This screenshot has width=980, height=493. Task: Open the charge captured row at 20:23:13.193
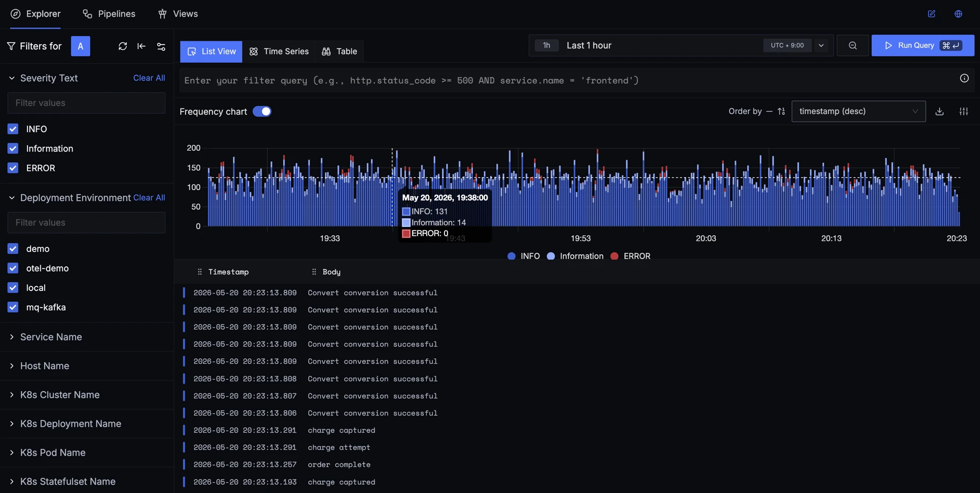(x=577, y=482)
